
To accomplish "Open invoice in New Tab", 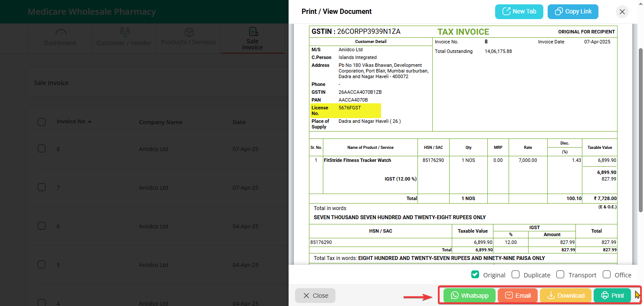I will coord(519,12).
